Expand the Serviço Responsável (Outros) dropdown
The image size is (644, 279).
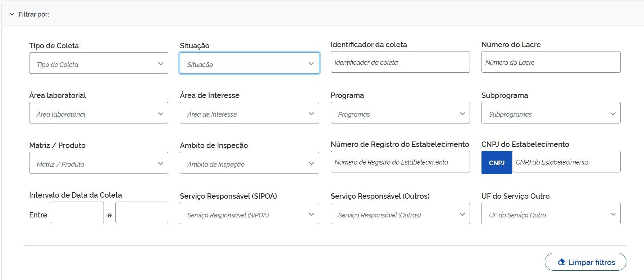pyautogui.click(x=400, y=214)
